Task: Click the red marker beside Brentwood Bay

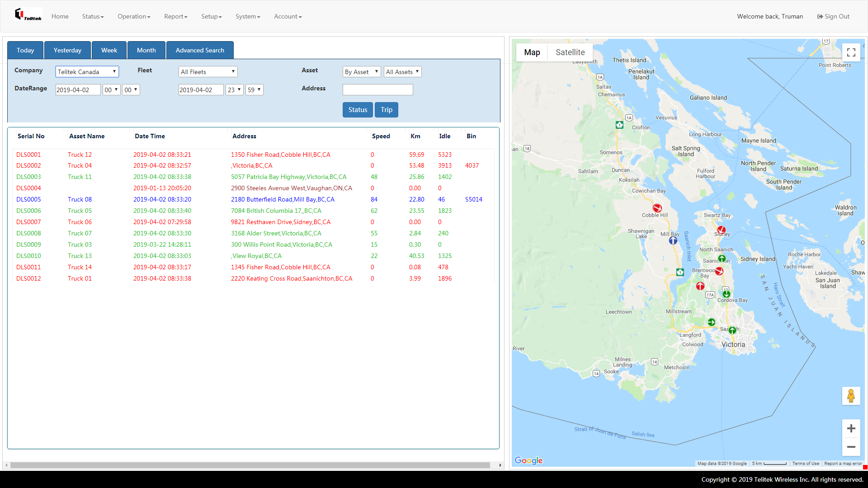Action: (x=719, y=271)
